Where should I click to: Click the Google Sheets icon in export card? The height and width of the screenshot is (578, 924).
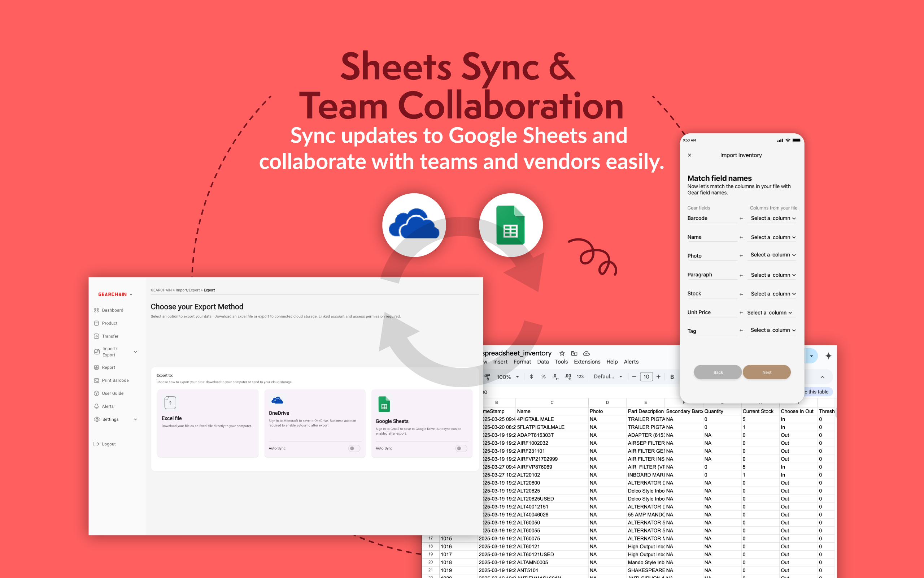point(384,405)
